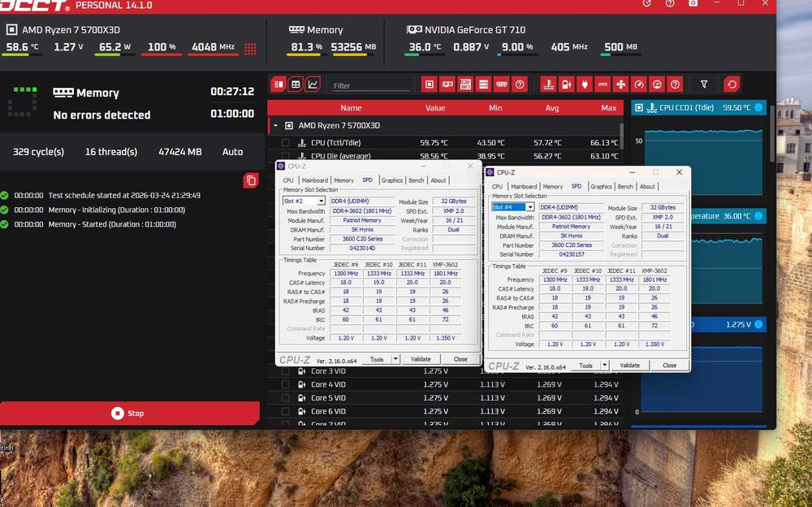Focus the sensor Filter text field
The image size is (812, 507).
371,85
